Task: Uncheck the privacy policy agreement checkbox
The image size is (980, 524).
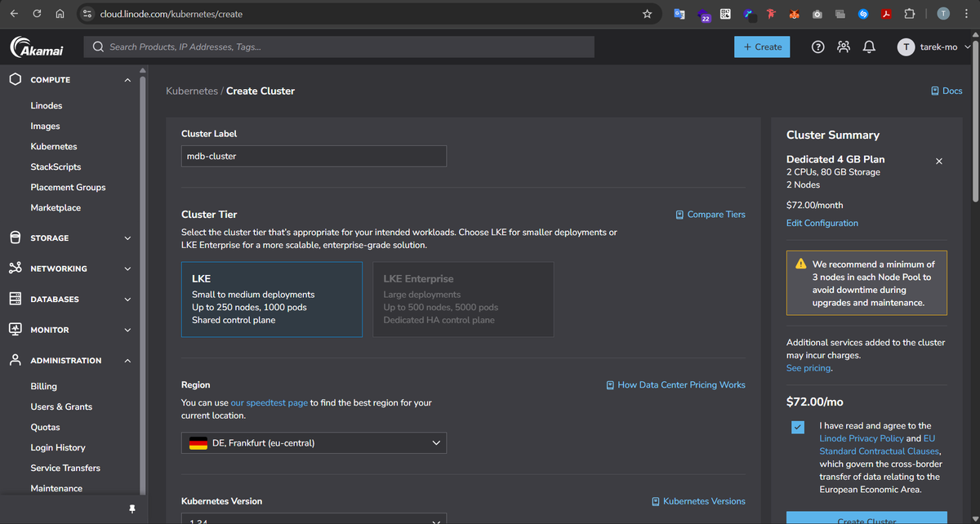Action: (798, 427)
